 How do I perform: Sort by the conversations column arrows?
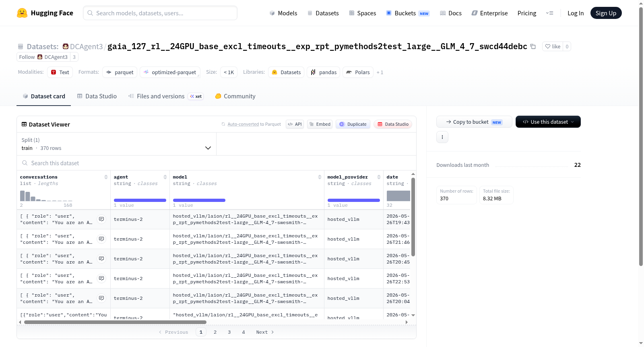coord(106,177)
